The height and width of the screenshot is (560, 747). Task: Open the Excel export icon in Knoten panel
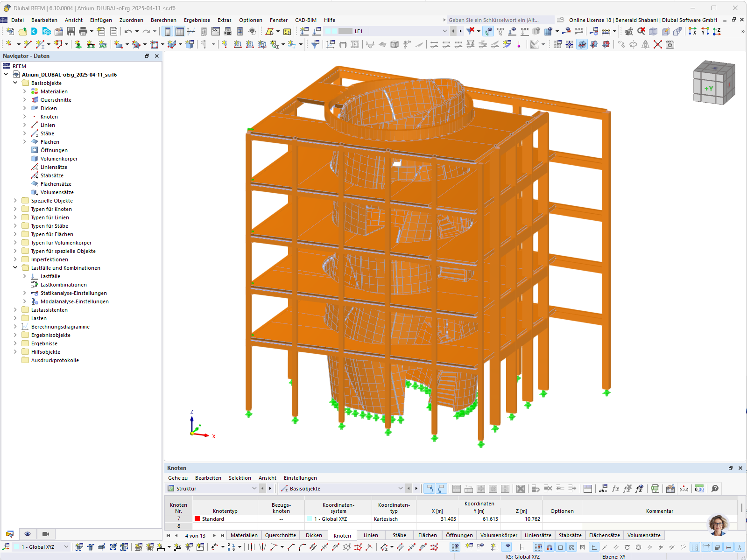tap(655, 489)
